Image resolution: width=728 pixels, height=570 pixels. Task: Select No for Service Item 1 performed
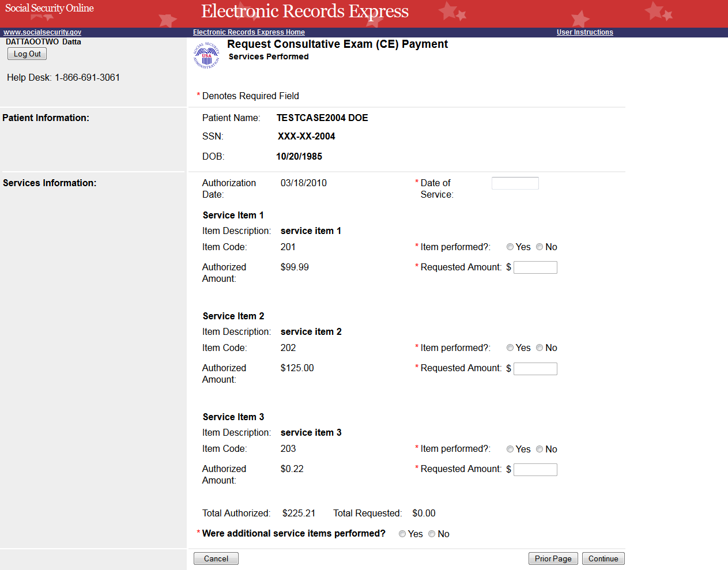540,247
